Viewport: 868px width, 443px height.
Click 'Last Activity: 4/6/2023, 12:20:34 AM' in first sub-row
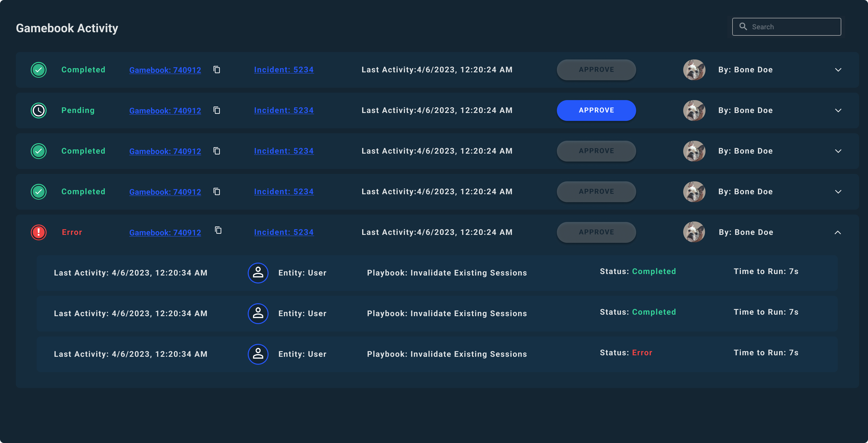130,273
